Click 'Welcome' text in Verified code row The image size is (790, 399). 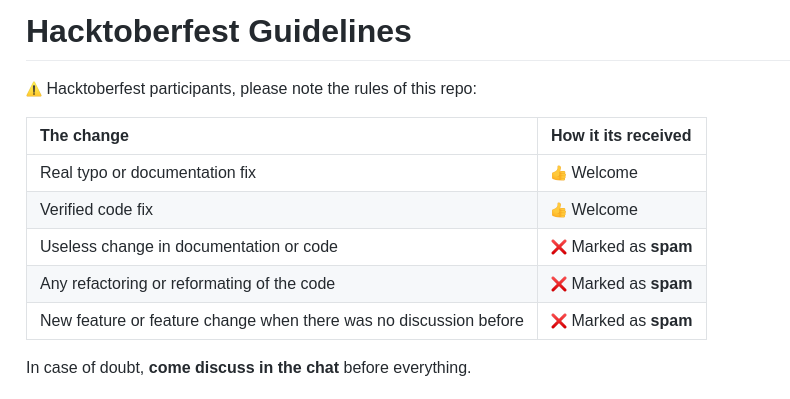pos(605,210)
